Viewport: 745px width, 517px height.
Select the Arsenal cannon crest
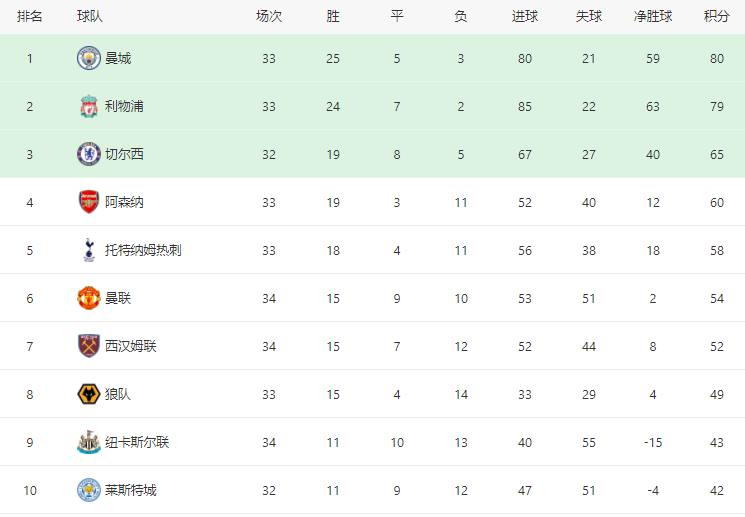(x=89, y=202)
